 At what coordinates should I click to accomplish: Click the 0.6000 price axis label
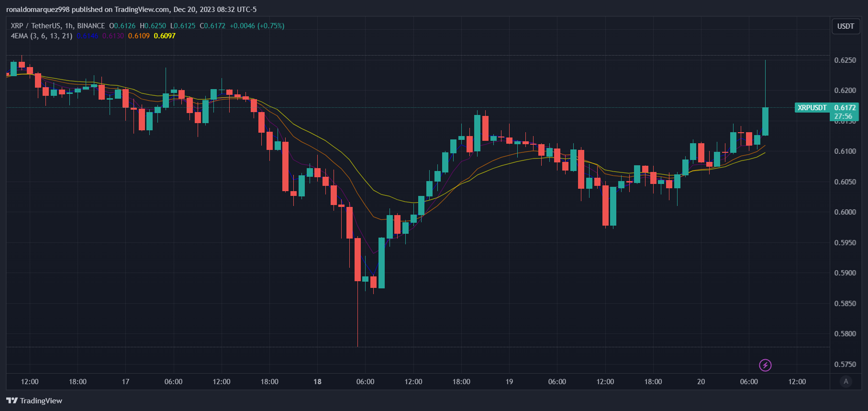pos(845,212)
